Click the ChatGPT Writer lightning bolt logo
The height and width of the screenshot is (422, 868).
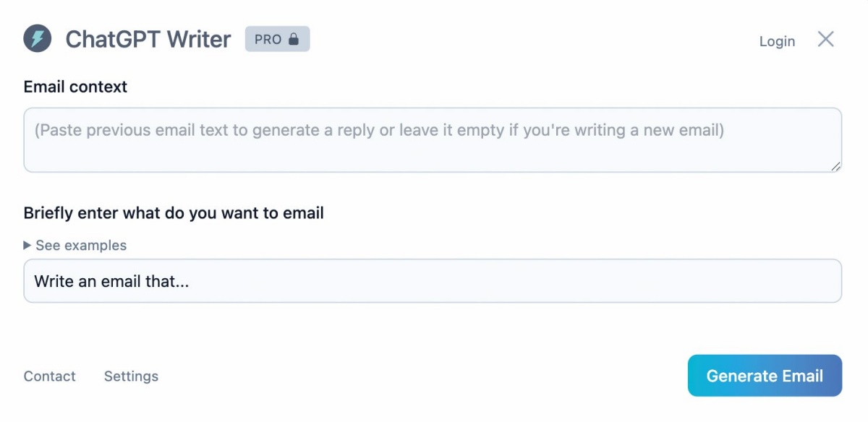click(x=38, y=38)
